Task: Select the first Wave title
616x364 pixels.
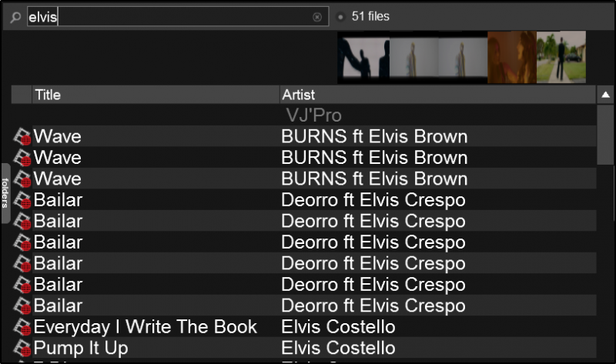Action: point(57,137)
